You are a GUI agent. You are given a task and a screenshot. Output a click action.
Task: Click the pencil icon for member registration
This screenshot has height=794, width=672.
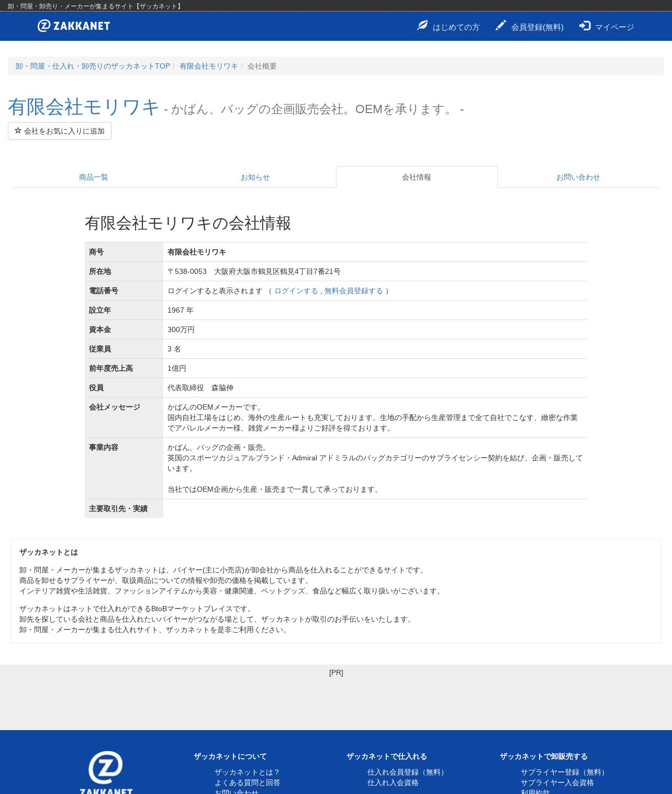coord(501,26)
